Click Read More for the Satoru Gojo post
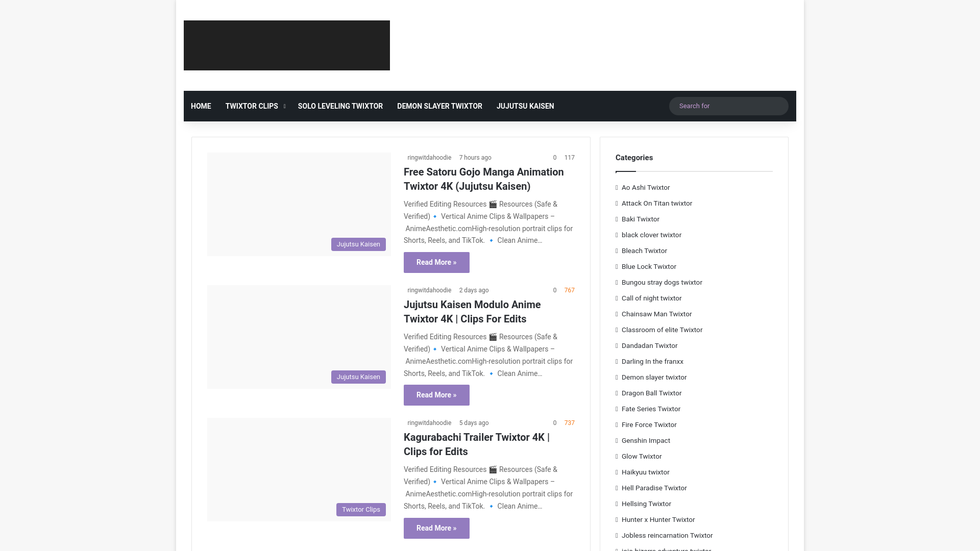 point(436,262)
